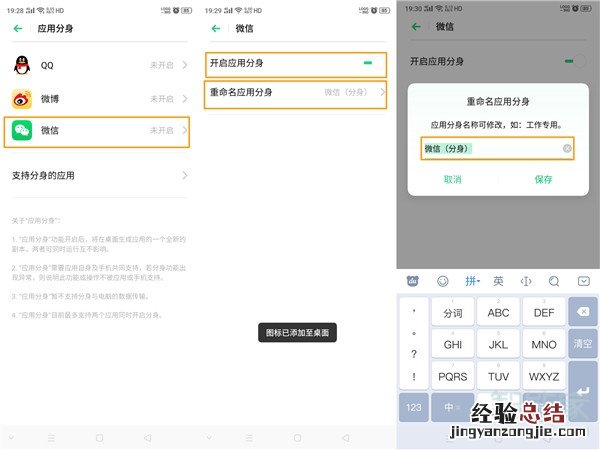This screenshot has width=600, height=450.
Task: Hide the keyboard with the collapse icon
Action: coord(583,281)
